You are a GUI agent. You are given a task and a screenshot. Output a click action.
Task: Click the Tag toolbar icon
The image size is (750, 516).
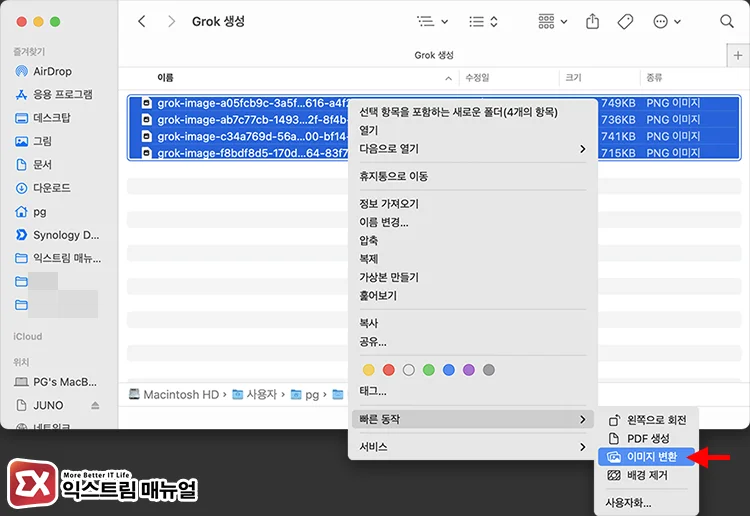pos(625,21)
